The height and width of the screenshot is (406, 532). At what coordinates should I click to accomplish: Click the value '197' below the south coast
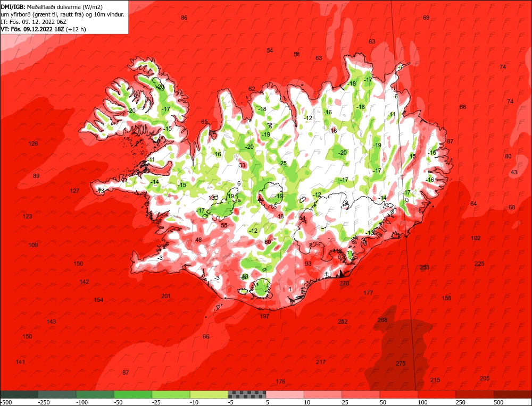[264, 316]
